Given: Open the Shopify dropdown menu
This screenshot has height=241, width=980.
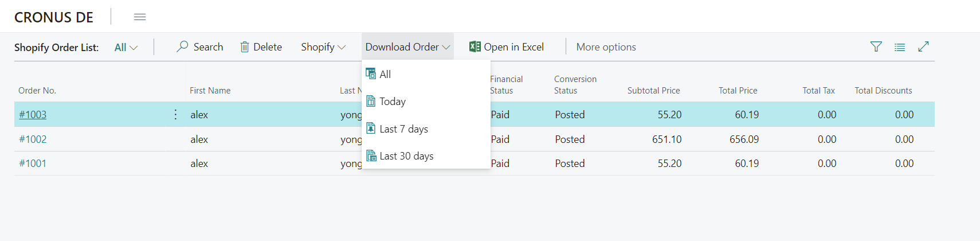Looking at the screenshot, I should pos(323,47).
